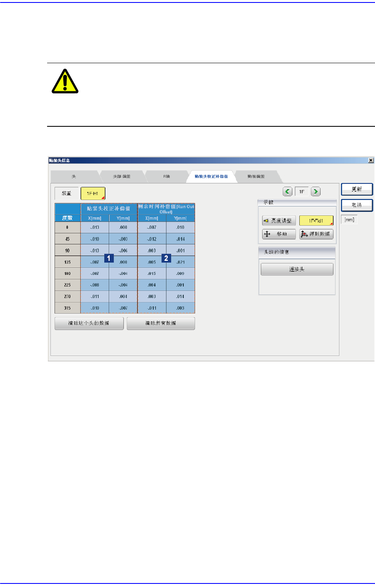This screenshot has width=375, height=588.
Task: Click the 移动 move button
Action: 279,234
